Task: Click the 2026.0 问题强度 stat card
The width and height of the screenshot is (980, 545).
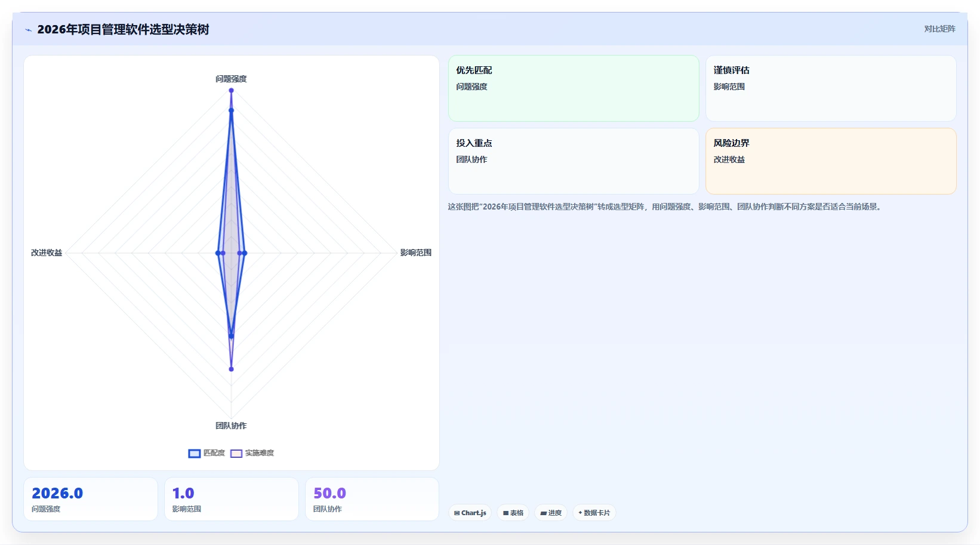Action: click(91, 499)
